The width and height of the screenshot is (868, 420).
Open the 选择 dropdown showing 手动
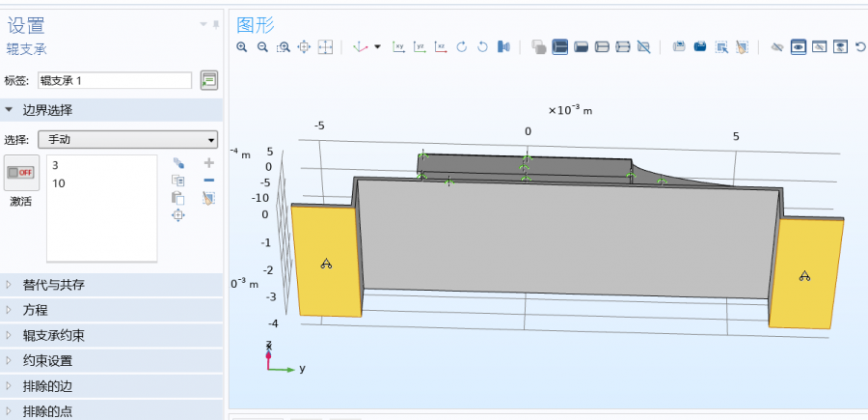tap(127, 139)
